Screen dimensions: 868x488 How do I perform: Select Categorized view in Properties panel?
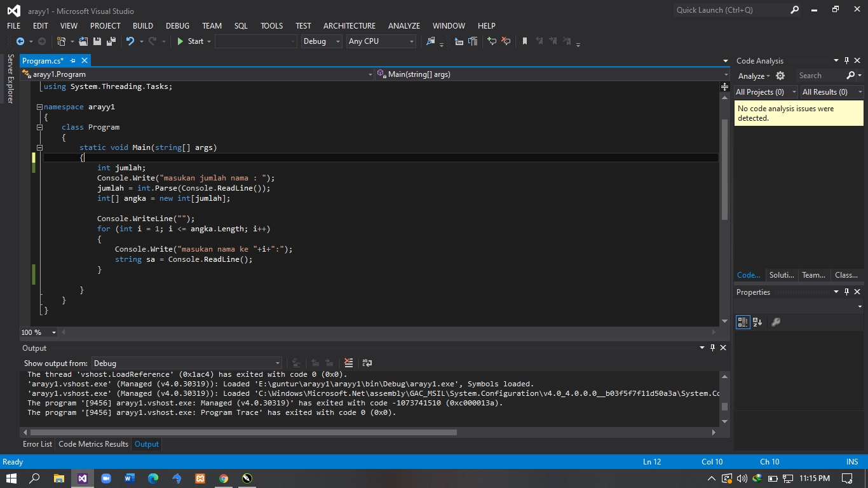click(743, 322)
